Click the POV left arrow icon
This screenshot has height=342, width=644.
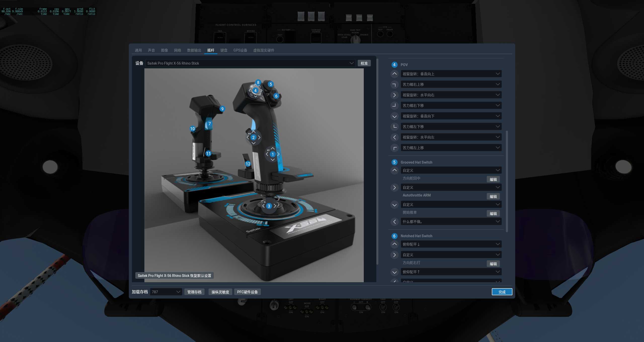[394, 137]
